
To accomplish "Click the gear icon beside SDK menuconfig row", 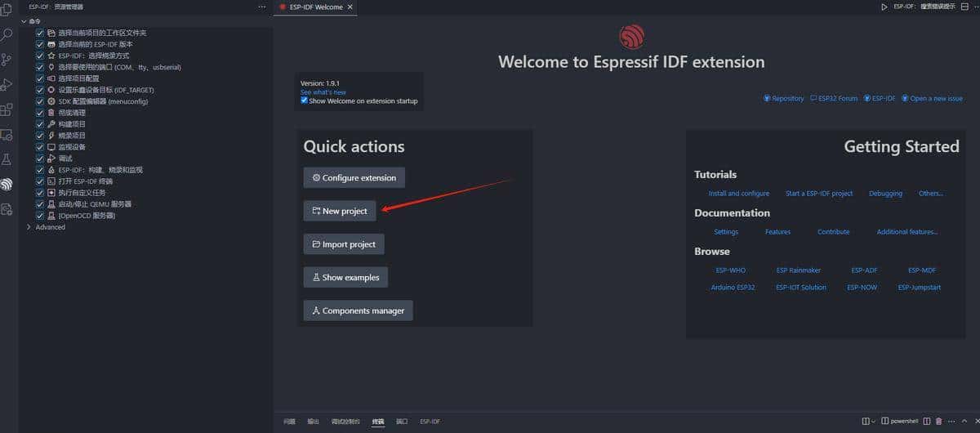I will (x=51, y=101).
